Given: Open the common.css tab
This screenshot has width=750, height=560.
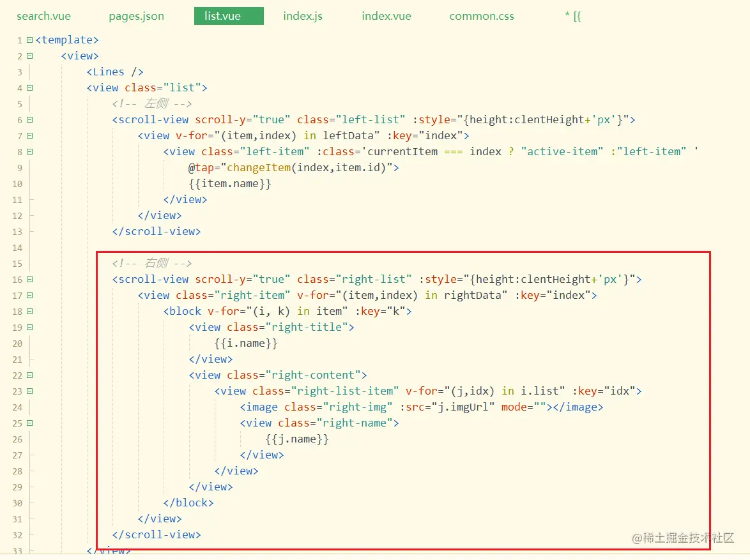Looking at the screenshot, I should point(482,16).
